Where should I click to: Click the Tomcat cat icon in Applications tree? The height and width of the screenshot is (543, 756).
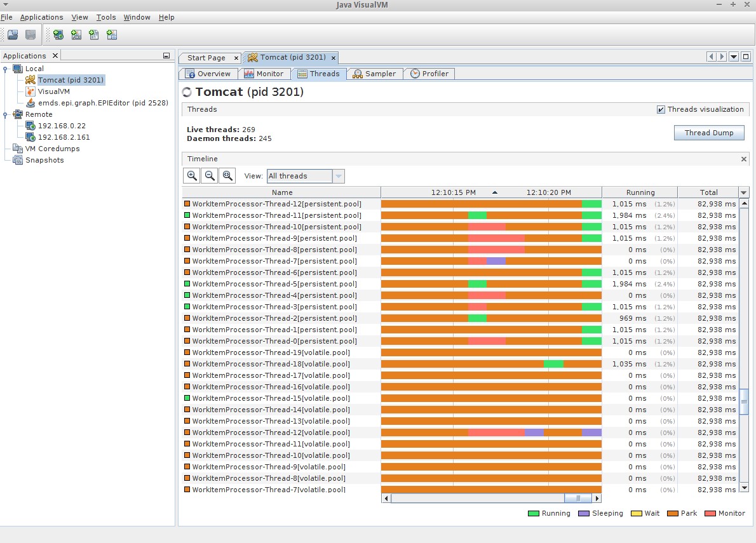point(30,79)
